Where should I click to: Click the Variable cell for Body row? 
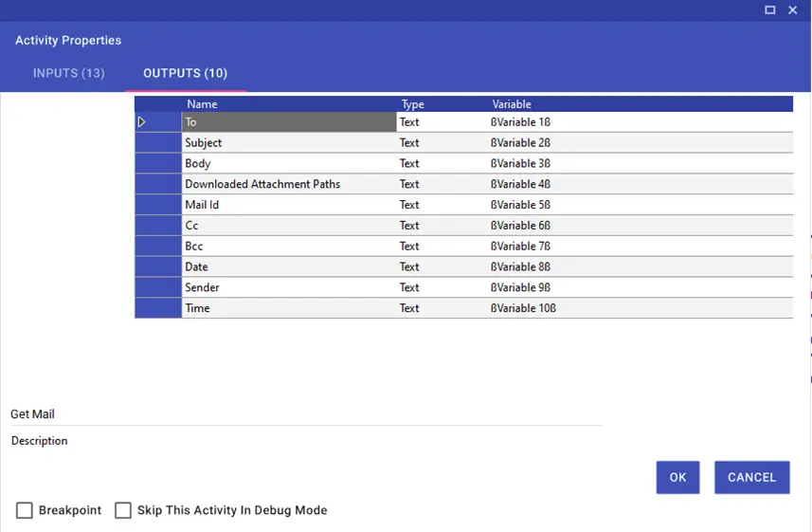click(x=641, y=163)
